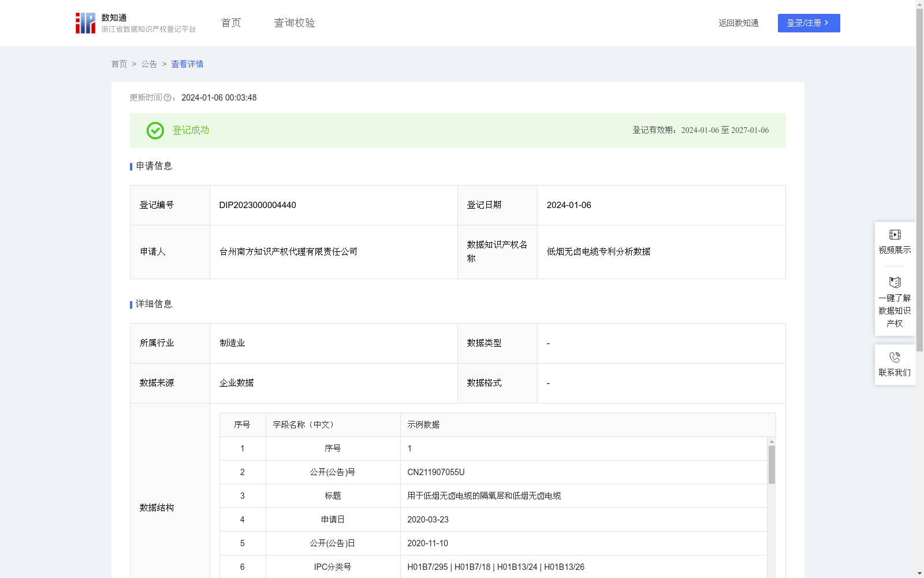
Task: Click the 数知通 platform logo
Action: pos(85,23)
